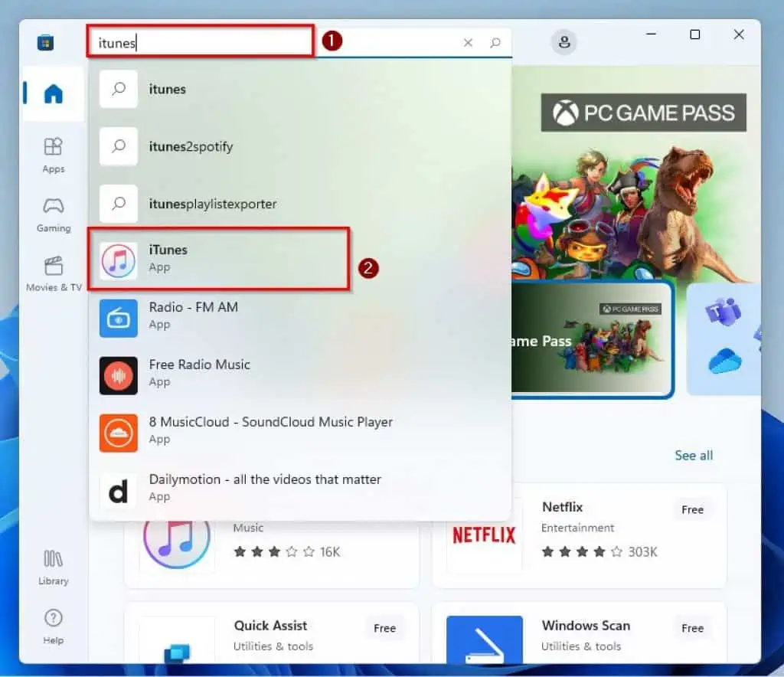Viewport: 784px width, 677px height.
Task: Minimize the Microsoft Store window
Action: [x=651, y=34]
